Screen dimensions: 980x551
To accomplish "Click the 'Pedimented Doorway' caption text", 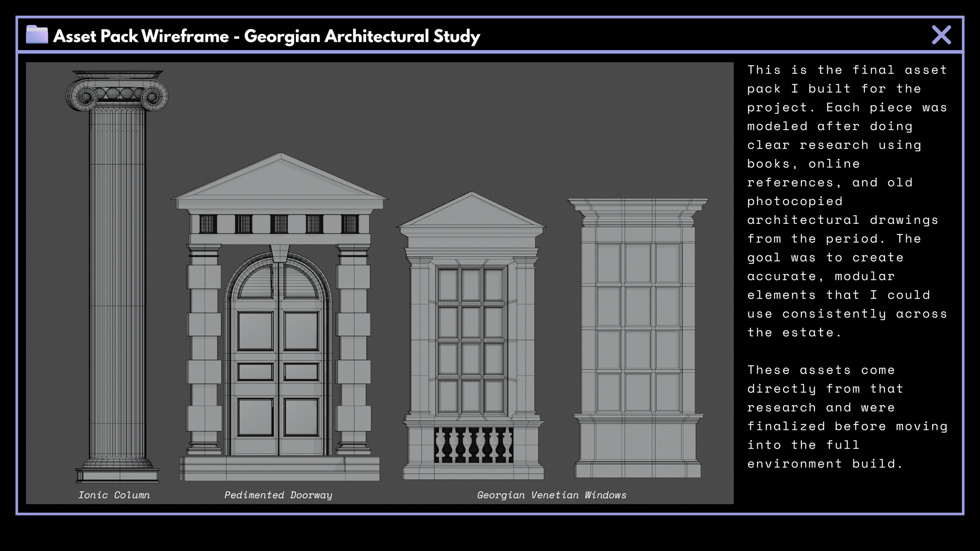I will (x=278, y=495).
